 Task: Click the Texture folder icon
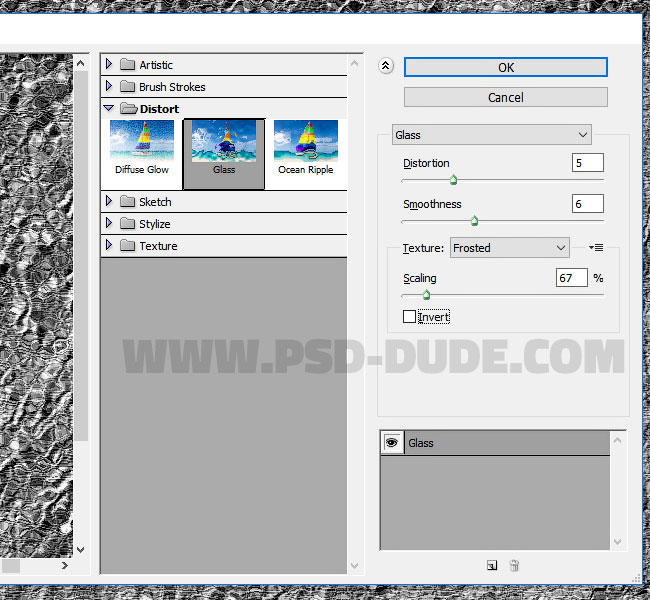pyautogui.click(x=127, y=245)
